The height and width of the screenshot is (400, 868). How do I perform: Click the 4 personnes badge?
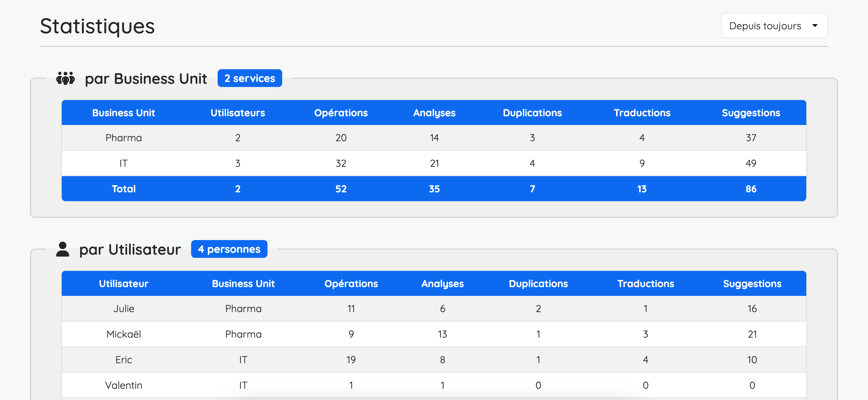pos(229,249)
